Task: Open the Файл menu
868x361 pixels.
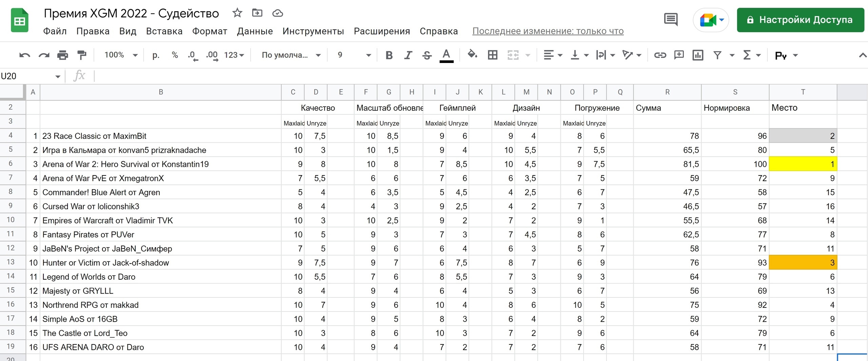Action: [x=55, y=31]
